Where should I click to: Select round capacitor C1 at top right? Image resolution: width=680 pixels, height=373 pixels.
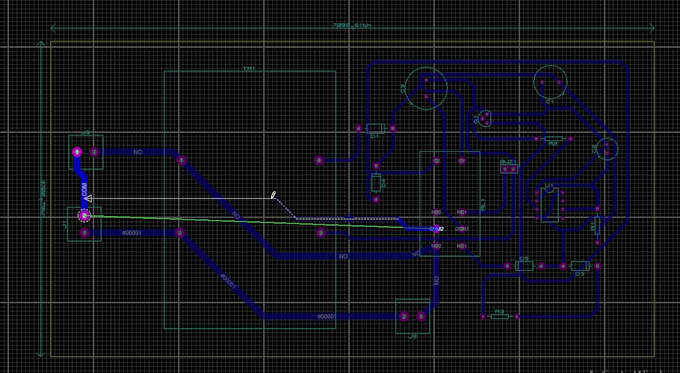point(550,82)
